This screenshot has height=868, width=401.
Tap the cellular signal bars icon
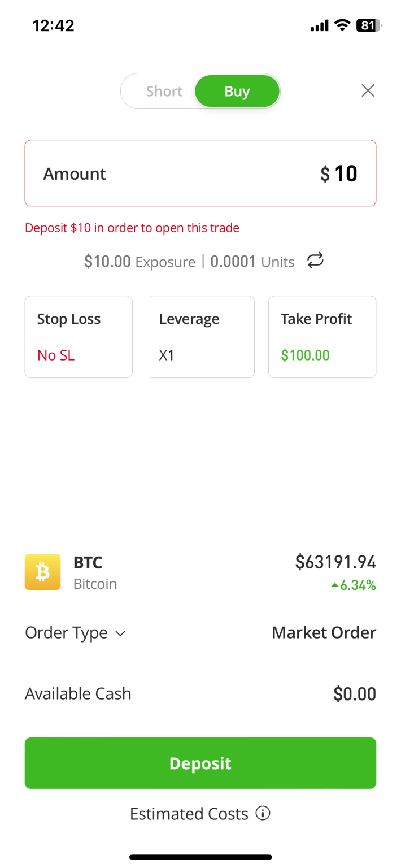pos(319,25)
